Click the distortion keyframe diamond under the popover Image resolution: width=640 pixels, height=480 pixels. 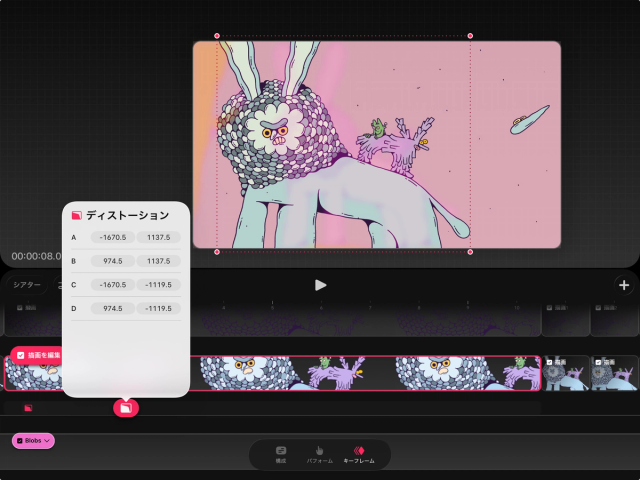pos(126,408)
